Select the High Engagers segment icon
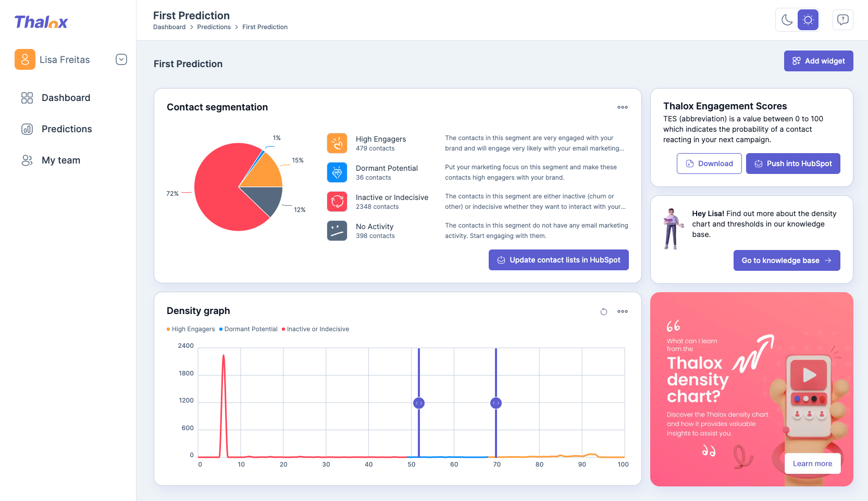 337,143
